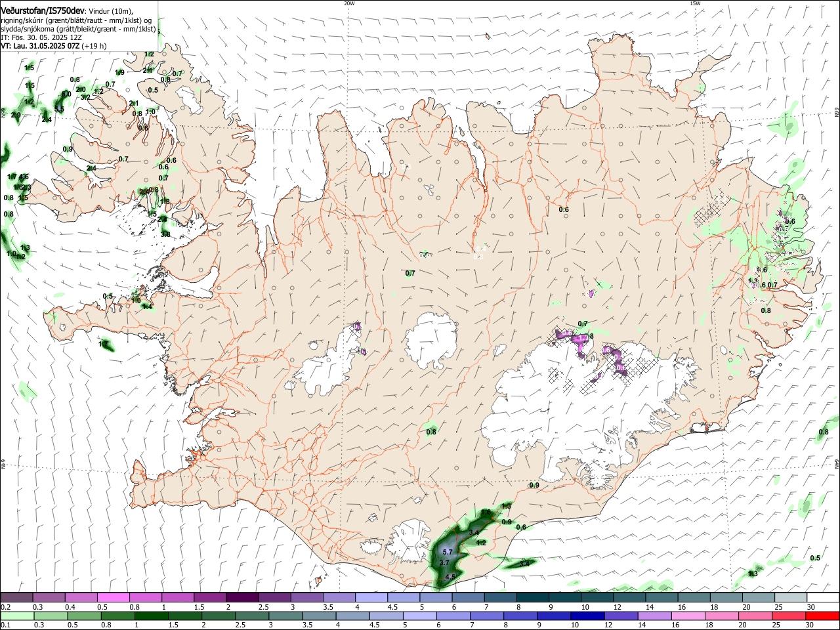Pick the darkest purple swatch after 2, upper row

coord(241,598)
